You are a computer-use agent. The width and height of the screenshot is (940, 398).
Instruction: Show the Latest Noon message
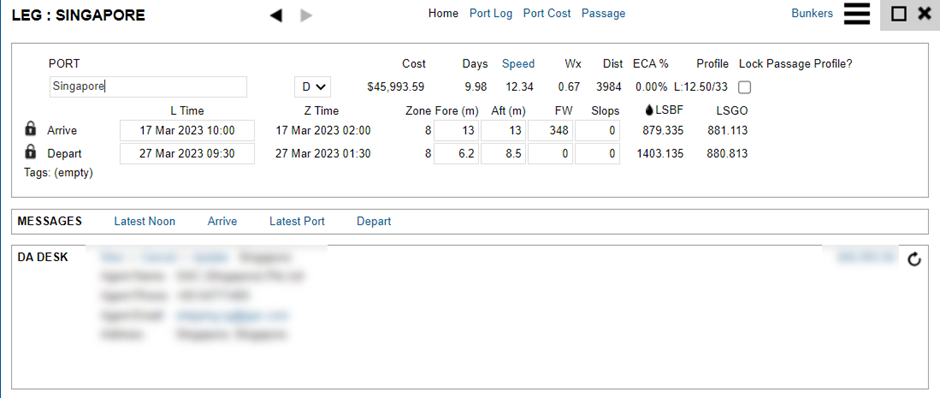(144, 221)
